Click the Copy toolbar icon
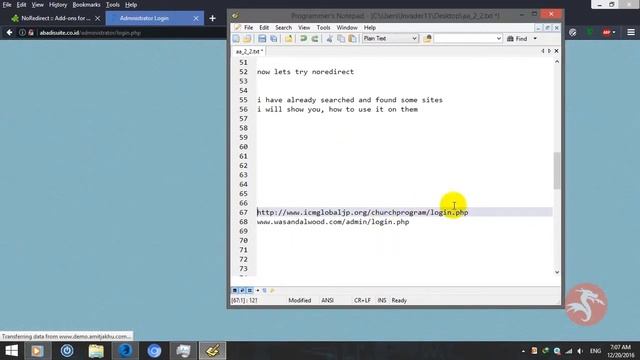Screen dimensions: 640x360 tap(341, 38)
